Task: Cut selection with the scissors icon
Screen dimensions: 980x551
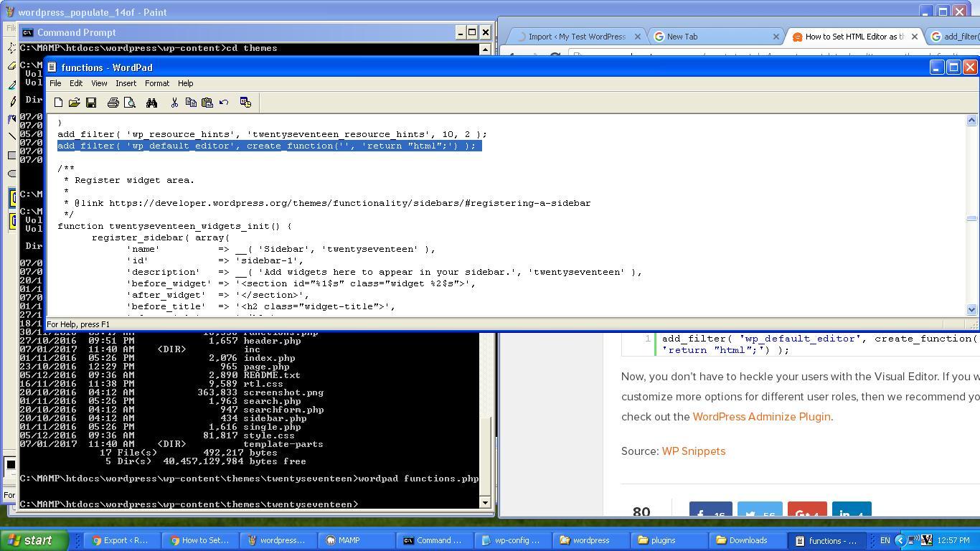Action: click(174, 103)
